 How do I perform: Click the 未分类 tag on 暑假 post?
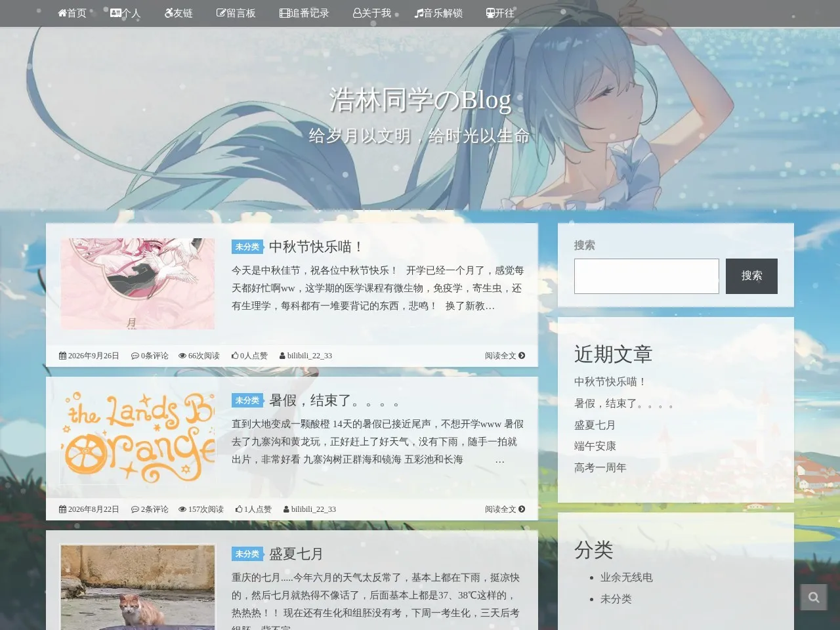(247, 400)
